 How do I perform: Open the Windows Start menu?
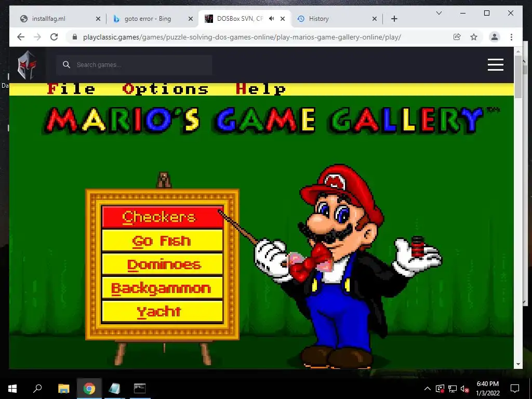[12, 389]
